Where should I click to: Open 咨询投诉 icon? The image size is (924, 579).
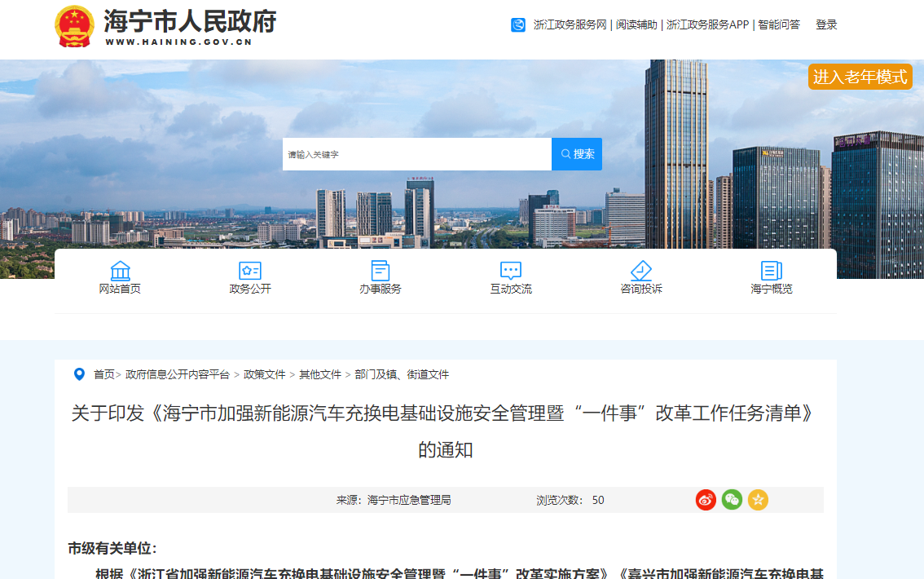pos(641,271)
